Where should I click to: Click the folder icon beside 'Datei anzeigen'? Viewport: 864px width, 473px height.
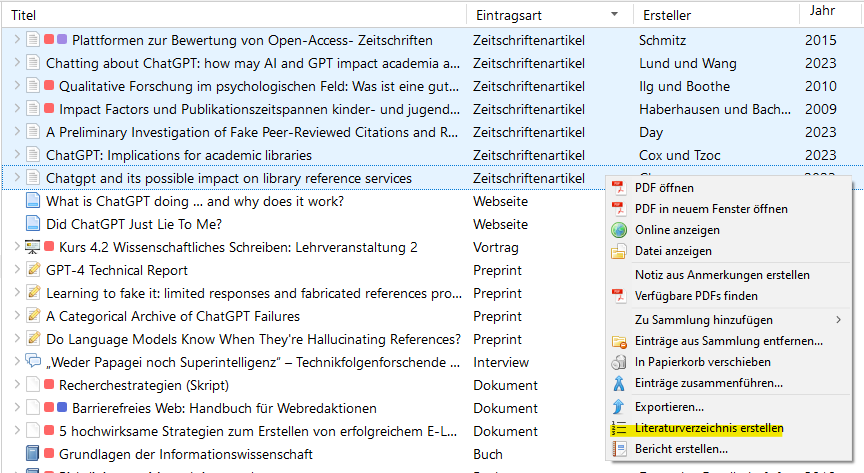(619, 251)
